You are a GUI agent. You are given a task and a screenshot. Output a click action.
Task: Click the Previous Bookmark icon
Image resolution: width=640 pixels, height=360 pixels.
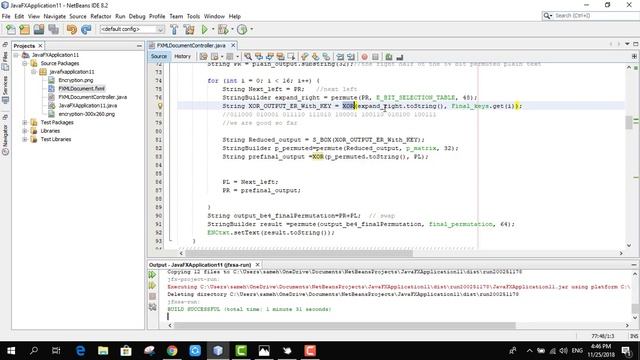[304, 57]
